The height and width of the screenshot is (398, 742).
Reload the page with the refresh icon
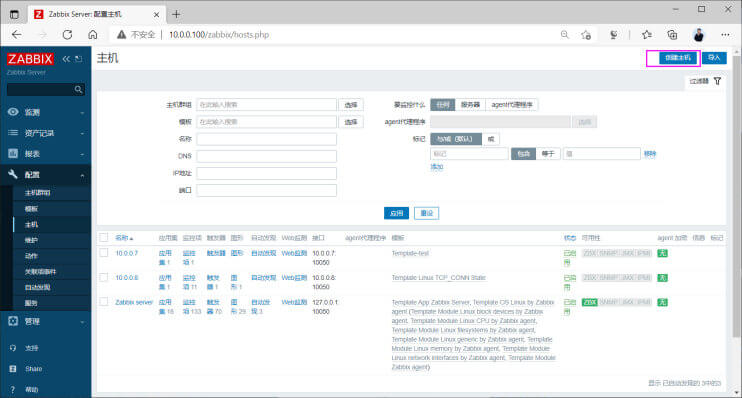tap(67, 35)
